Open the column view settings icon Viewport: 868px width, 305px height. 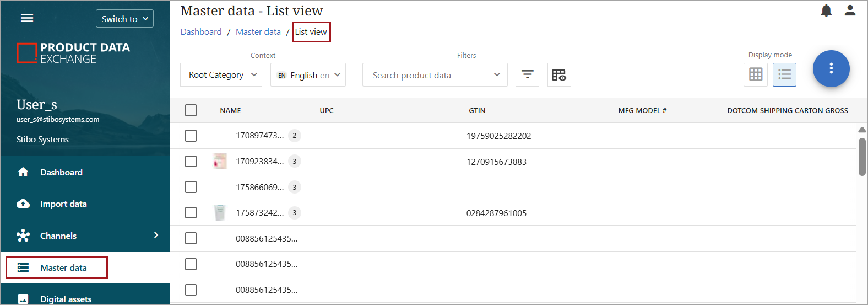[x=559, y=75]
